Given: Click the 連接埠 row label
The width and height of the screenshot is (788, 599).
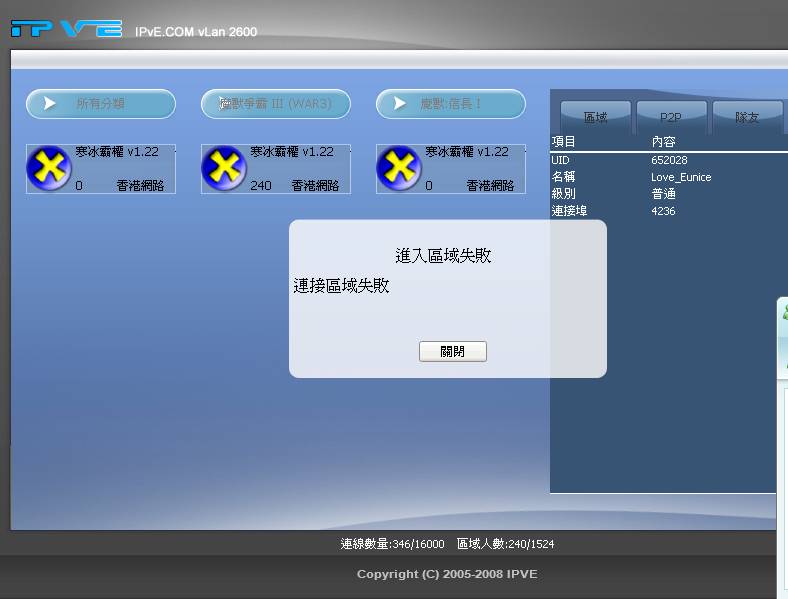Looking at the screenshot, I should tap(569, 211).
